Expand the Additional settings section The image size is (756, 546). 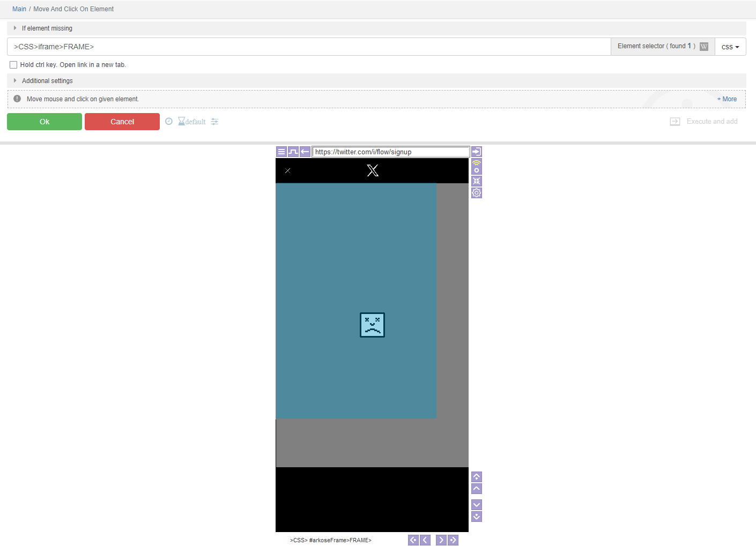47,81
